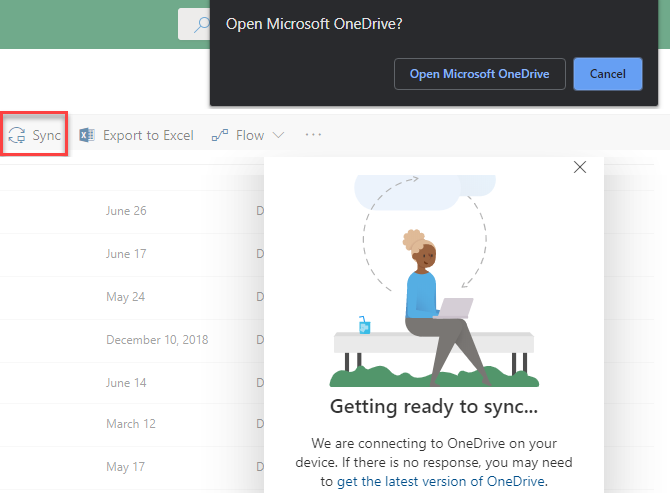Click the Getting ready to sync heading
Image resolution: width=670 pixels, height=493 pixels.
click(x=434, y=407)
